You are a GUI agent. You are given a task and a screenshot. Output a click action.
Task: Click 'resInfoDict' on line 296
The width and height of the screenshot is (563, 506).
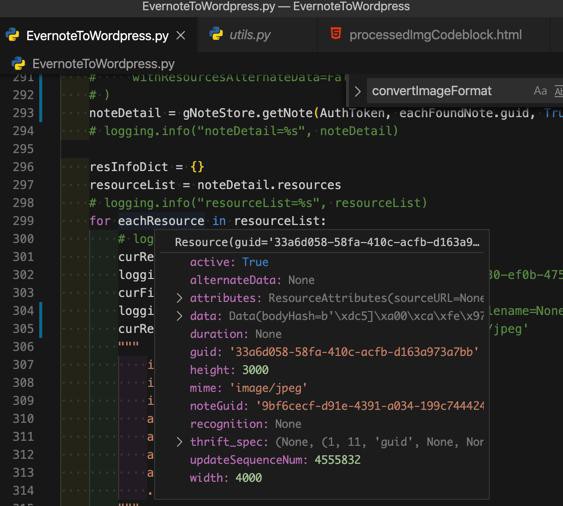[129, 167]
